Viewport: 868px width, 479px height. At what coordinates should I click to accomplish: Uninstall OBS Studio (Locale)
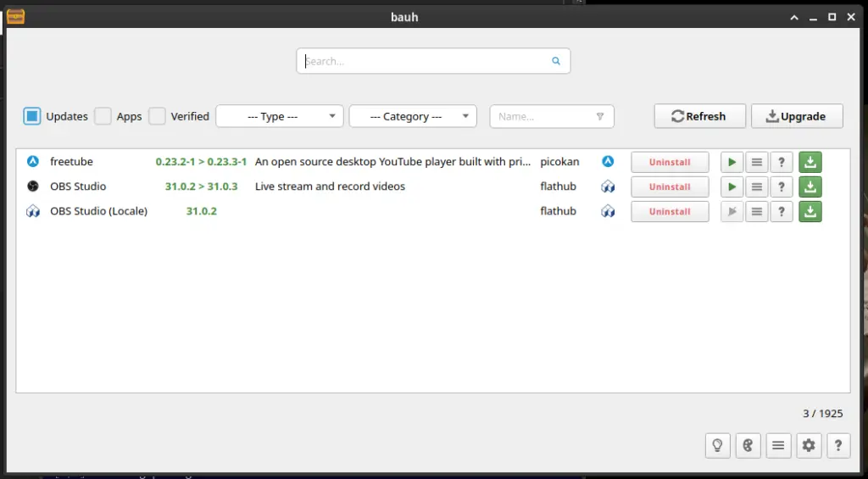pyautogui.click(x=670, y=212)
